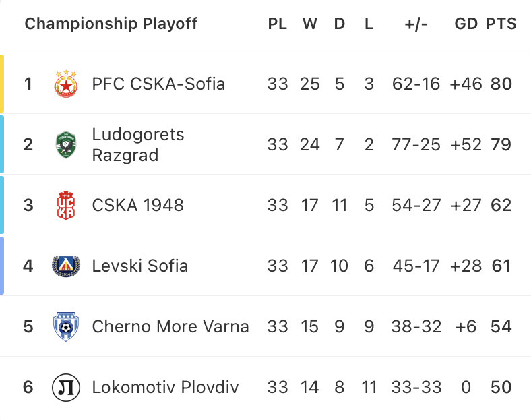Click the +/- goals column header

(416, 24)
